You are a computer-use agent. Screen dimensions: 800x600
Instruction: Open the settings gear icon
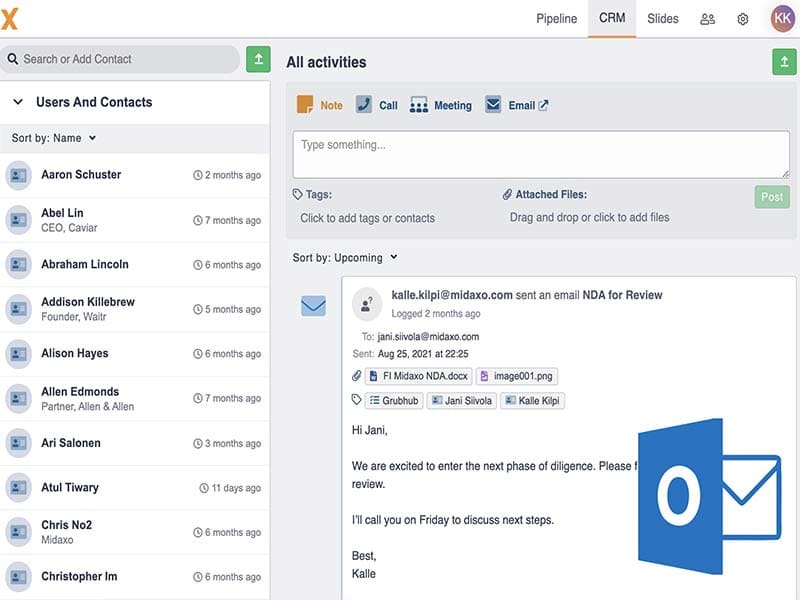(743, 19)
